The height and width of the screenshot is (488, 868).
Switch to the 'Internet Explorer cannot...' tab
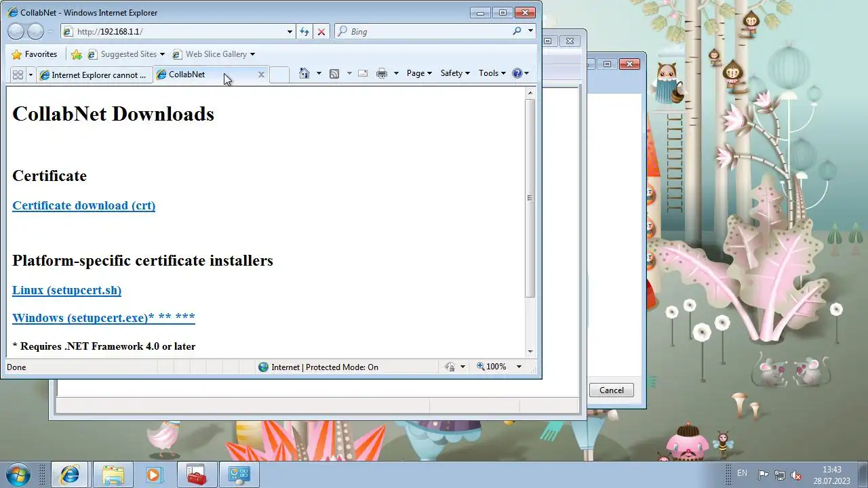coord(94,75)
